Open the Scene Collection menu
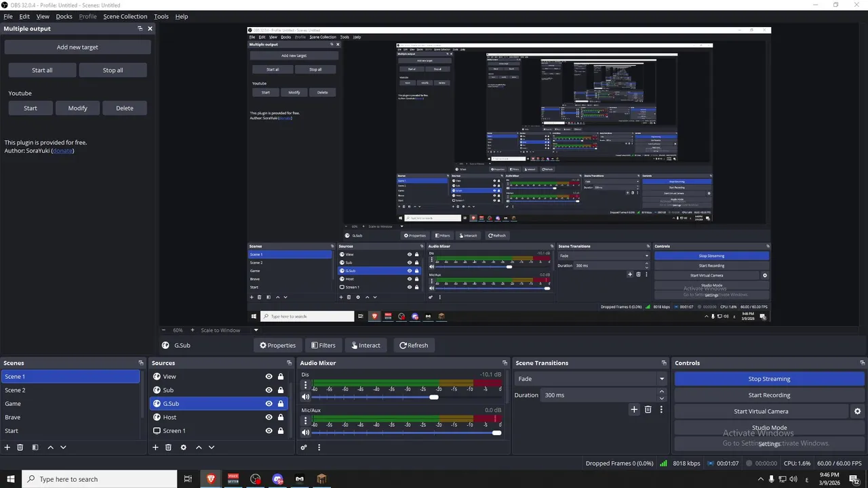 click(125, 16)
